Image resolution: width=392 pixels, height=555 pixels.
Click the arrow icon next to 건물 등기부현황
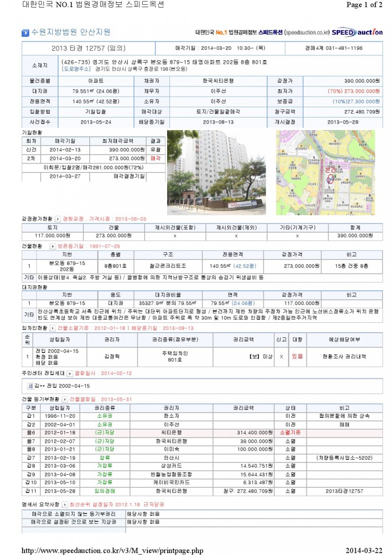click(x=65, y=399)
